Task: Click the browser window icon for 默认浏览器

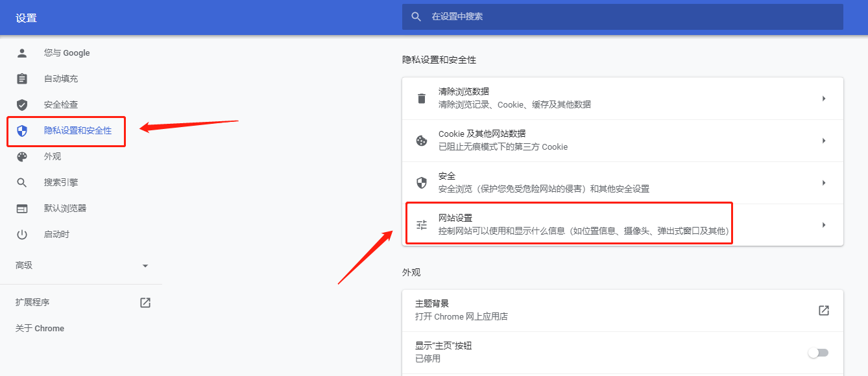Action: tap(22, 209)
